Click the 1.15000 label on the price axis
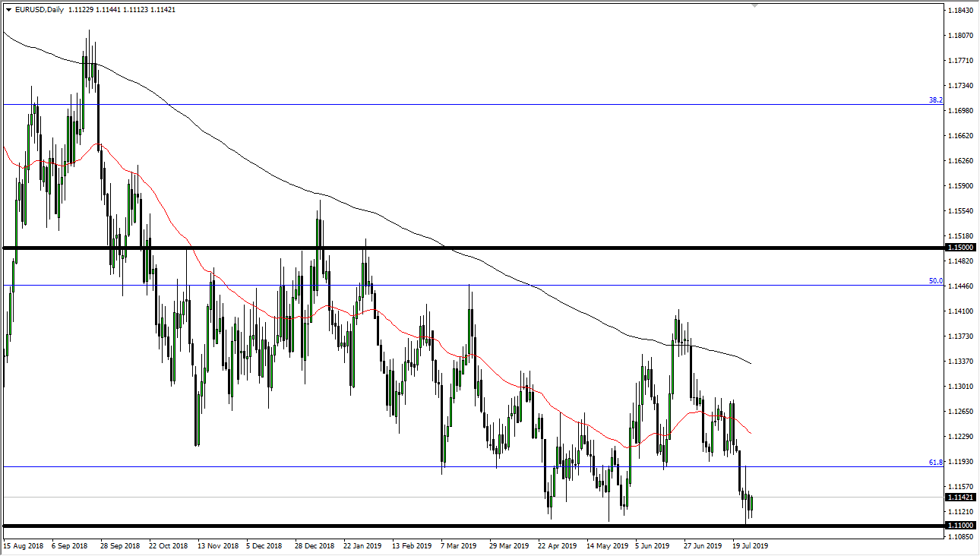 [x=961, y=248]
